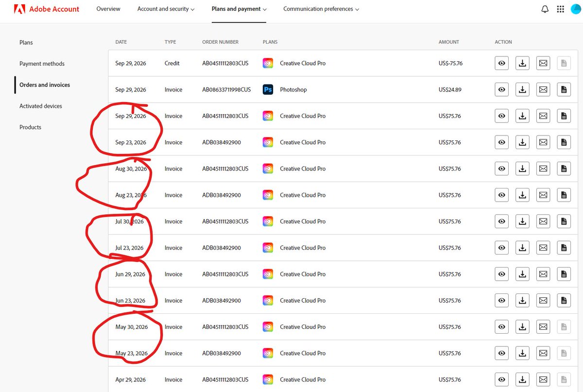Viewport: 583px width, 392px height.
Task: Select Activated devices in the sidebar
Action: click(41, 106)
